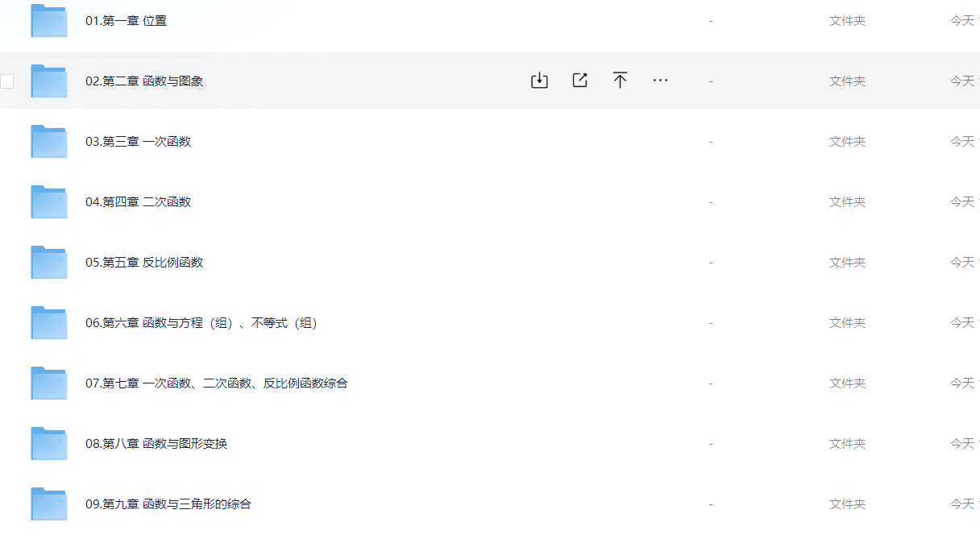The width and height of the screenshot is (980, 543).
Task: Click folder icon of 07.第七章 row
Action: coord(49,383)
